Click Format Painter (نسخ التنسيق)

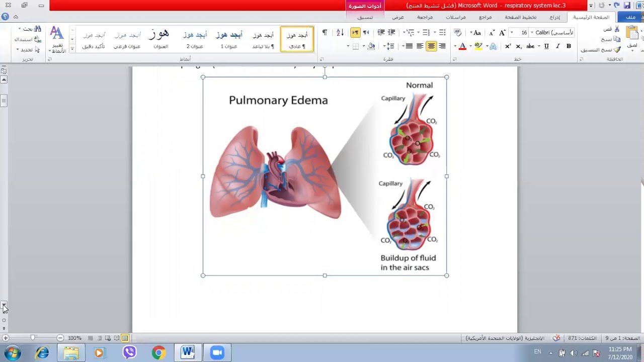[x=601, y=50]
